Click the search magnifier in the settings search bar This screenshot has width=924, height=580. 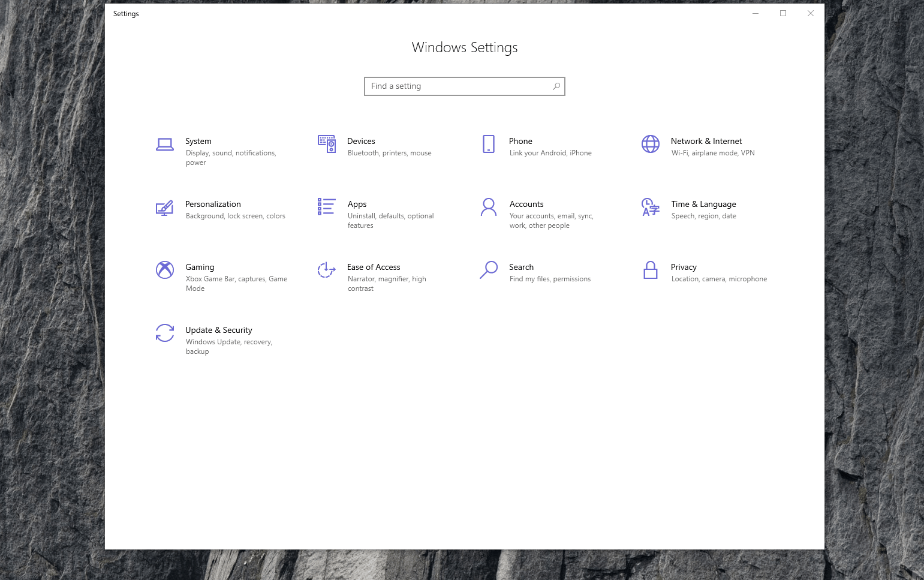pyautogui.click(x=556, y=86)
